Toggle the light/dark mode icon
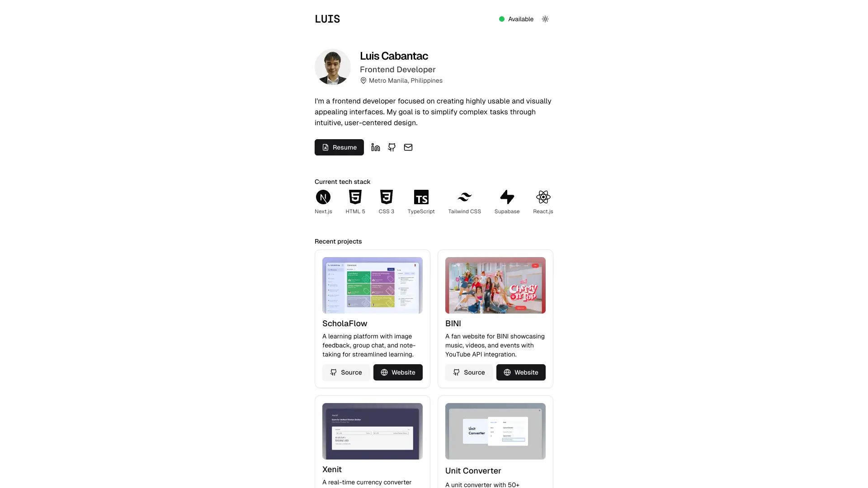 click(x=545, y=19)
